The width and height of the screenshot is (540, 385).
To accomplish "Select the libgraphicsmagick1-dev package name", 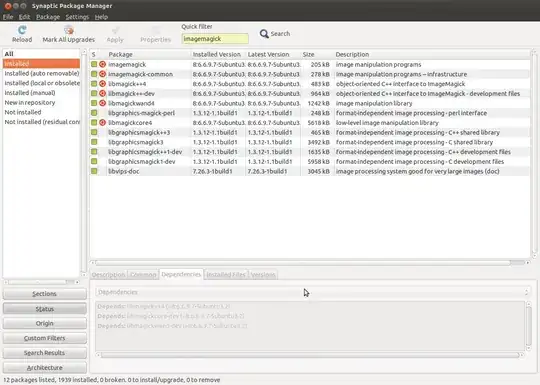I will [x=142, y=162].
